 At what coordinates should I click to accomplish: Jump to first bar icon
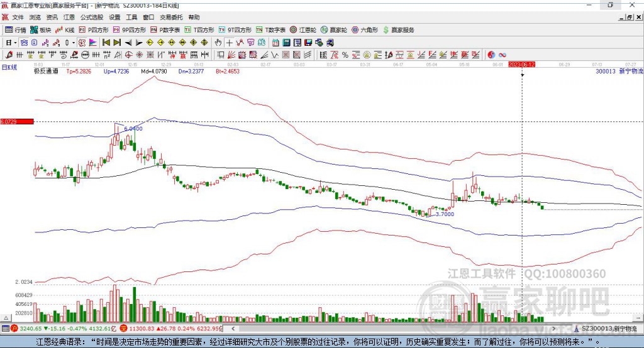pos(106,43)
